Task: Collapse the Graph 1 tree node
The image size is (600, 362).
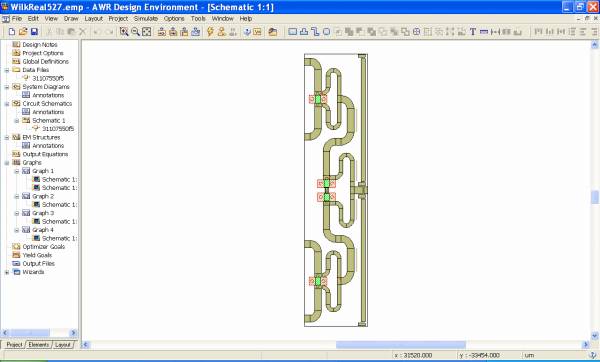Action: 16,171
